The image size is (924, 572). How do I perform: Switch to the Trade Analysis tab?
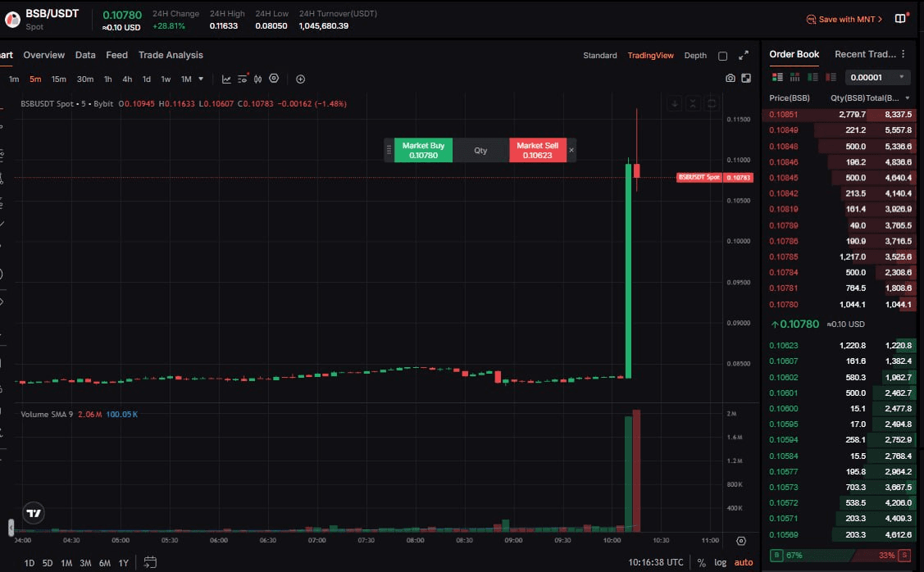[x=171, y=55]
